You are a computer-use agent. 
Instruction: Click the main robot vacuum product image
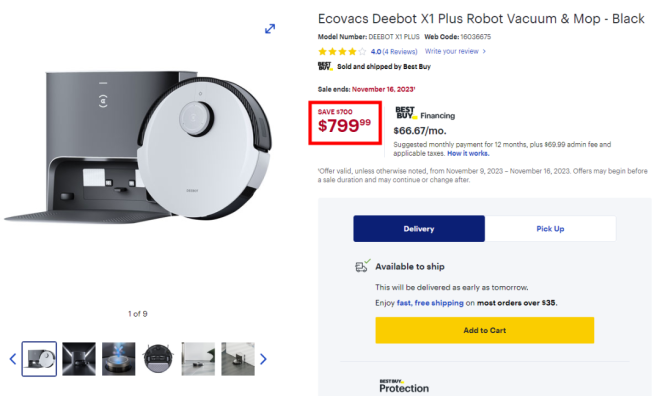139,147
